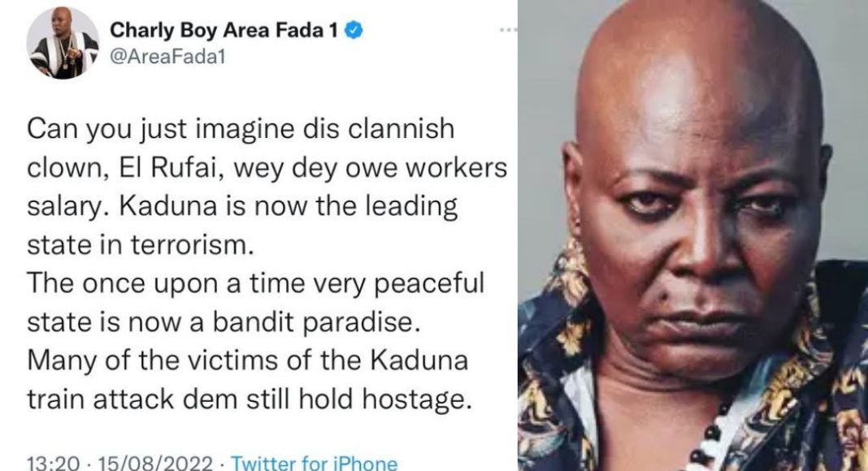Viewport: 868px width, 471px height.
Task: Open the display name Charly Boy Area Fada 1
Action: 224,30
